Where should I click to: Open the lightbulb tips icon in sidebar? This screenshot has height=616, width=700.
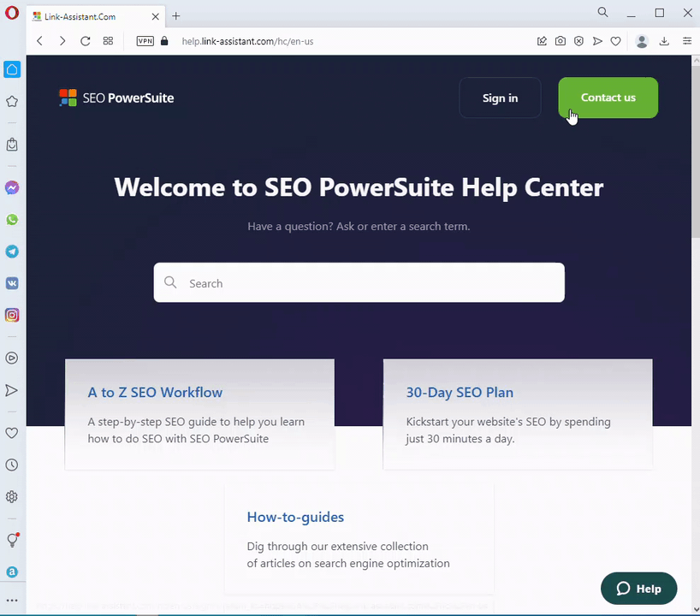tap(13, 540)
